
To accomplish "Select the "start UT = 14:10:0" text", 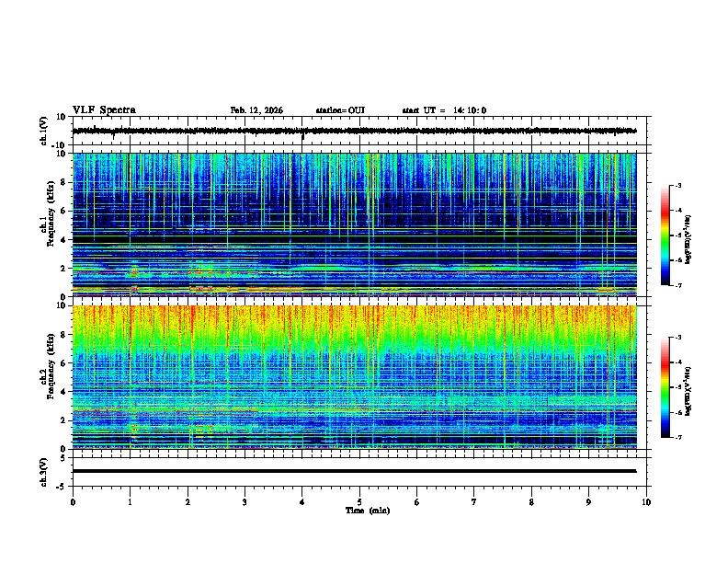I will [x=444, y=110].
